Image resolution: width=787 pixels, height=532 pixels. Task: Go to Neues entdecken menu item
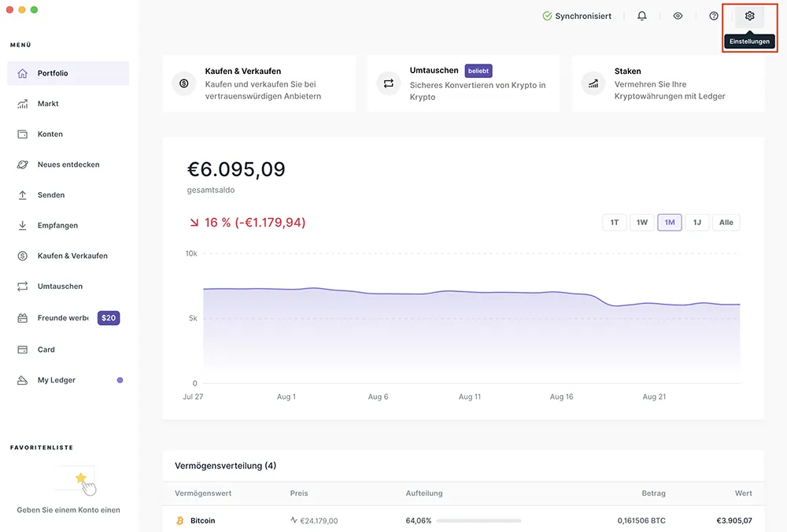pos(68,164)
